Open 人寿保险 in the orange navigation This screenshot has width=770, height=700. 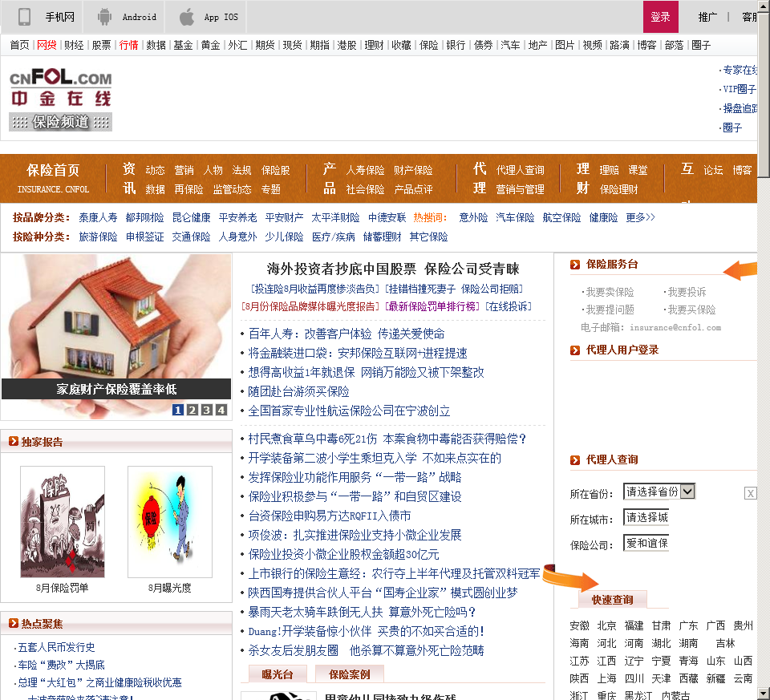tap(365, 170)
